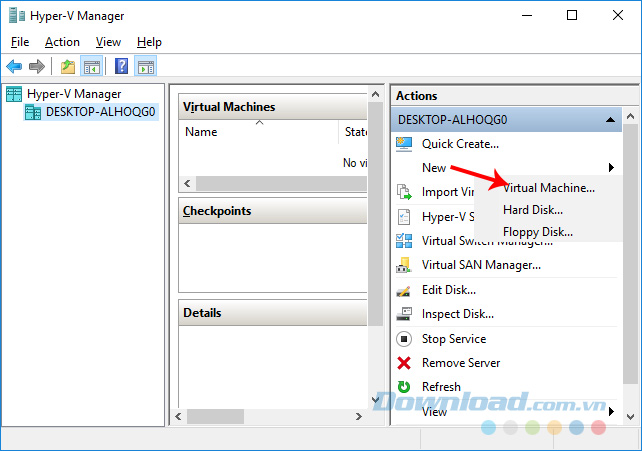Viewport: 642px width, 451px height.
Task: Click Edit Disk... action
Action: tap(449, 290)
